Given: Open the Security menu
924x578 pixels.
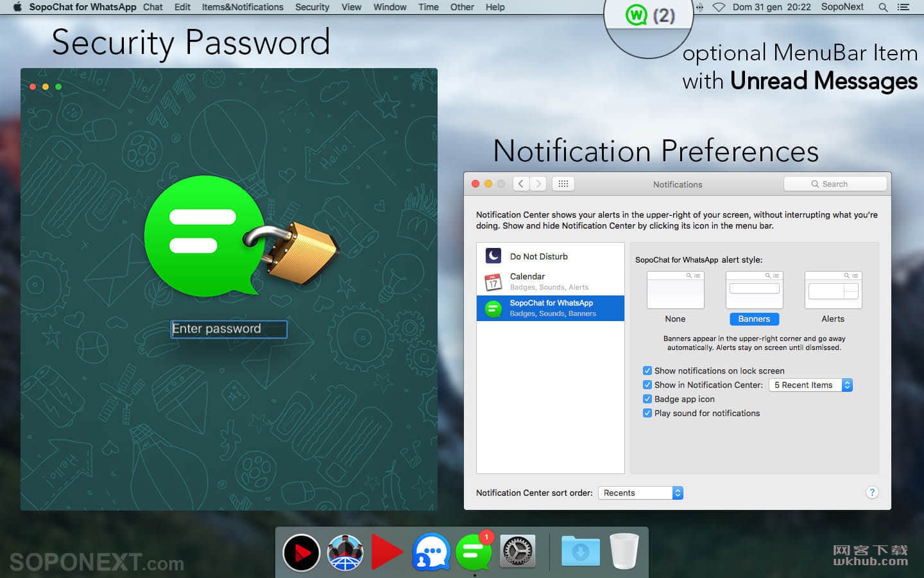Looking at the screenshot, I should 312,7.
